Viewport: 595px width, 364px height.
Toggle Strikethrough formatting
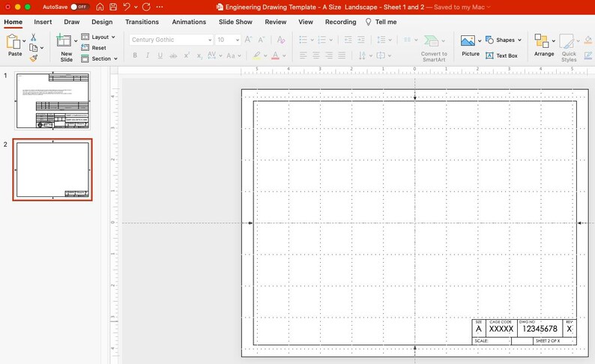pos(173,55)
